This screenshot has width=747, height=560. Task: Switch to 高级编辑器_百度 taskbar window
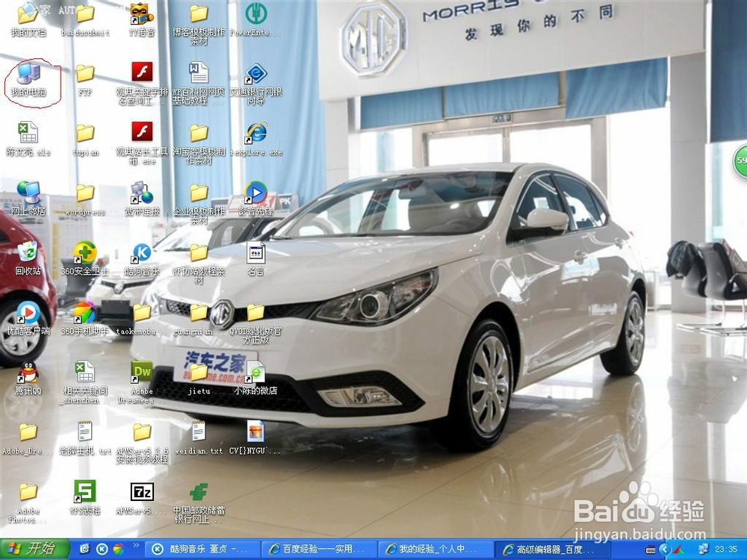[553, 549]
